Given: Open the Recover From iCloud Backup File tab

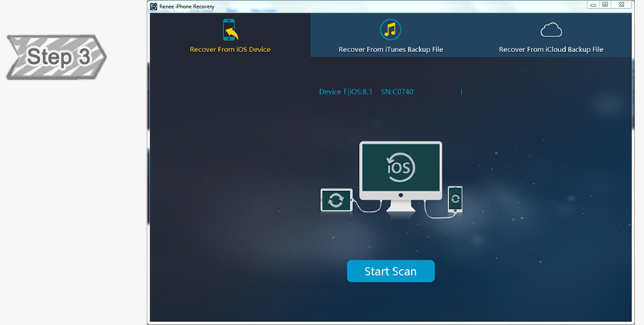Looking at the screenshot, I should pos(550,50).
